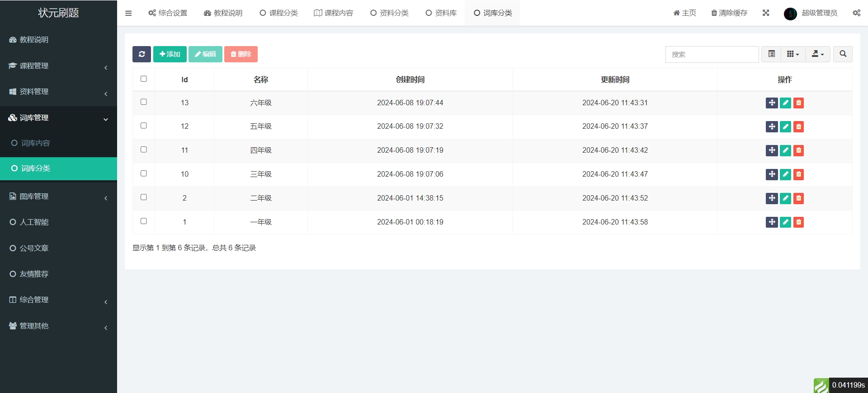Click the 超级管理员 avatar

tap(790, 14)
